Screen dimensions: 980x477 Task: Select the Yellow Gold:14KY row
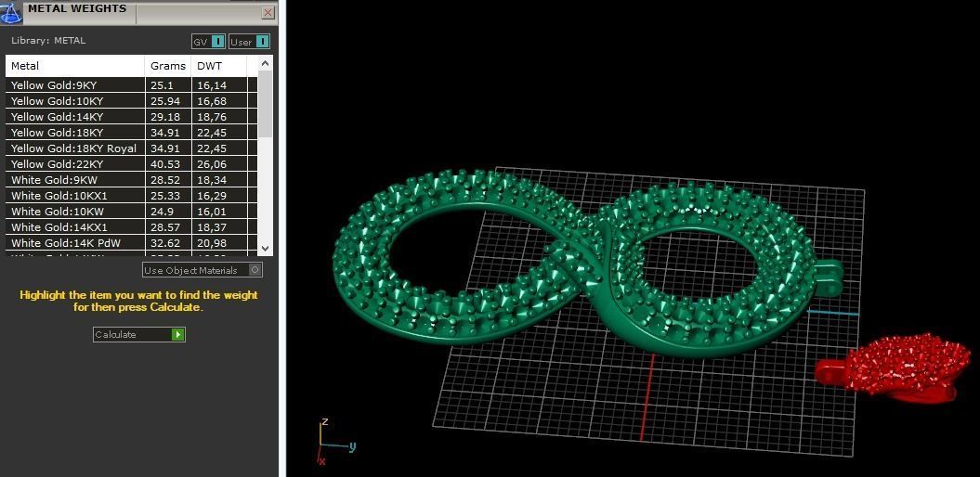pos(131,117)
